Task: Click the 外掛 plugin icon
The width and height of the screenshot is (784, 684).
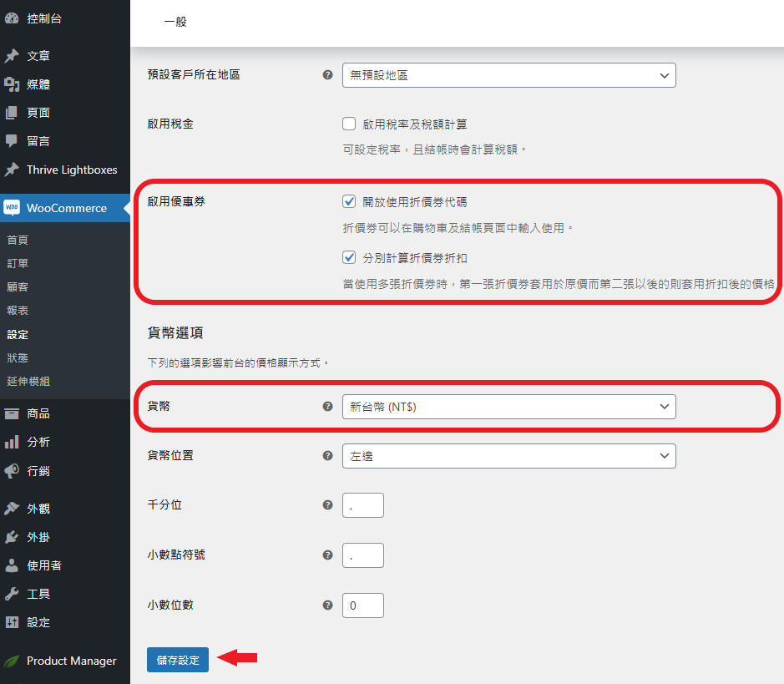Action: pos(12,537)
